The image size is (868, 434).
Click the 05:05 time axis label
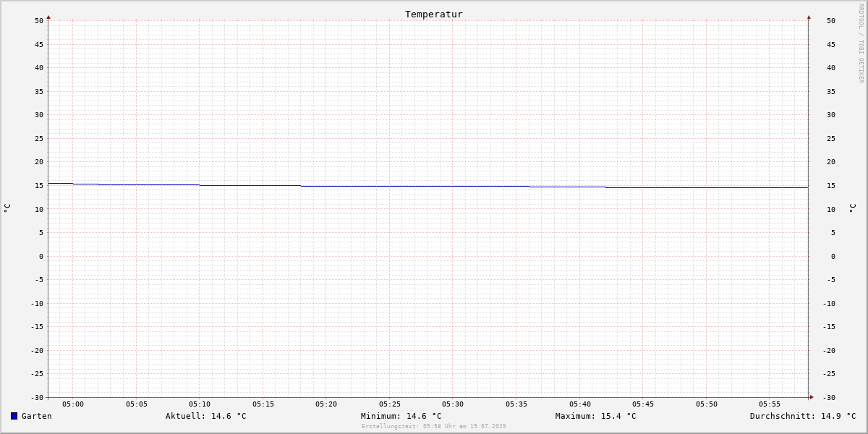[137, 404]
